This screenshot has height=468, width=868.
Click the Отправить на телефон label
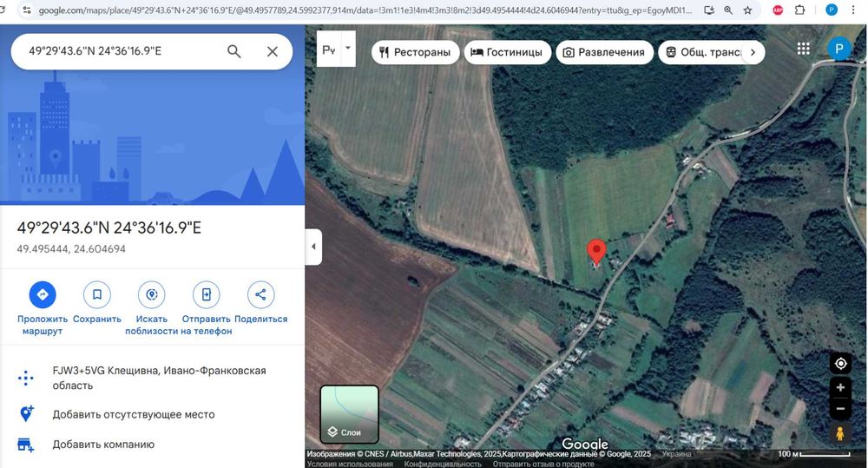tap(206, 325)
